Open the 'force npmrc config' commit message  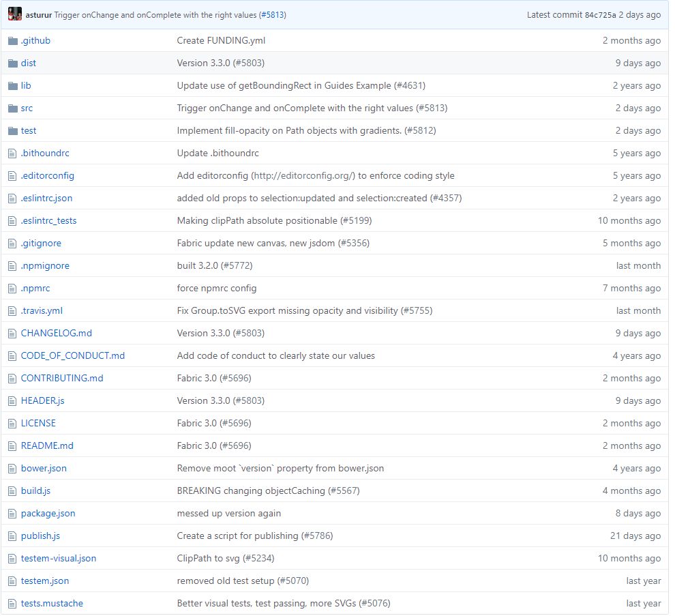pyautogui.click(x=217, y=289)
